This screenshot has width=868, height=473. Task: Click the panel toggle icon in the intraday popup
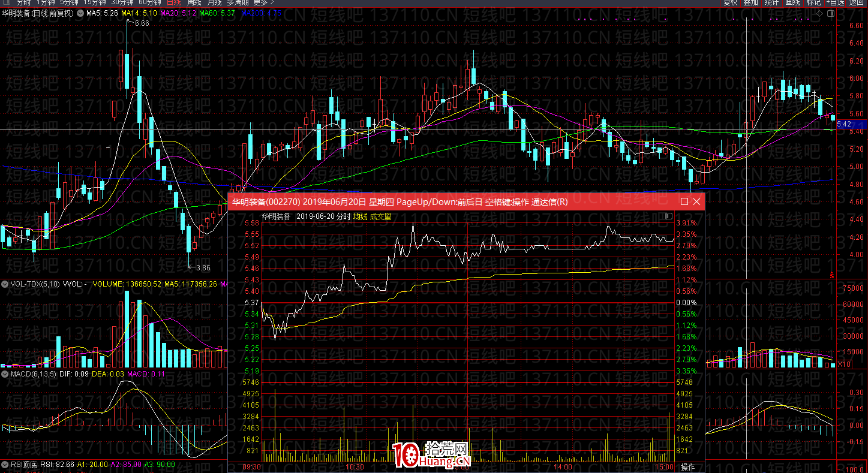pos(669,216)
